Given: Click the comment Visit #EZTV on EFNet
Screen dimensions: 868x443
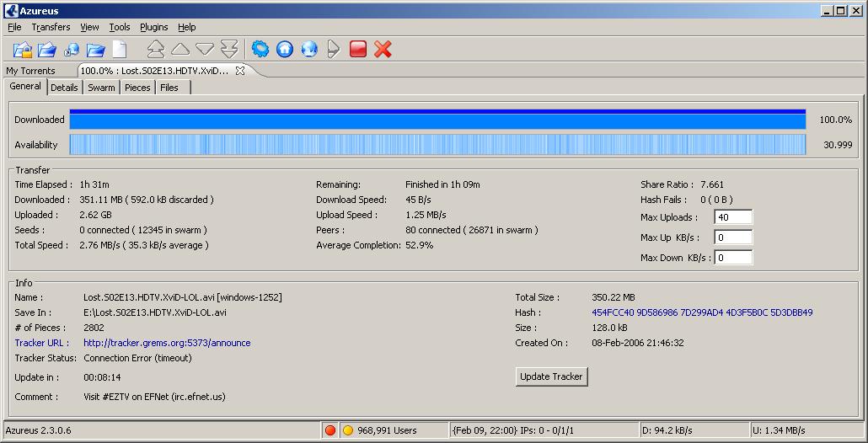Looking at the screenshot, I should pos(154,397).
